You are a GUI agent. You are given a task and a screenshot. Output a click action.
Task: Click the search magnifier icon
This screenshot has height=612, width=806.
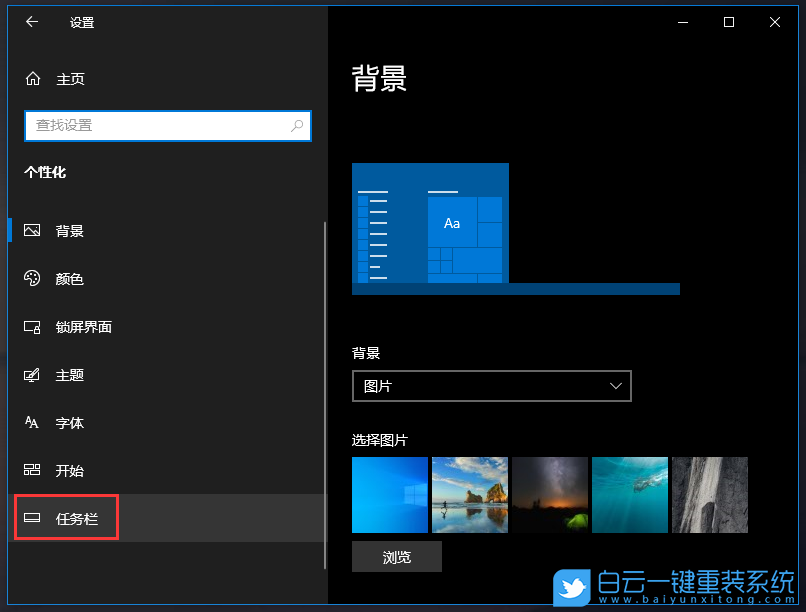(297, 126)
